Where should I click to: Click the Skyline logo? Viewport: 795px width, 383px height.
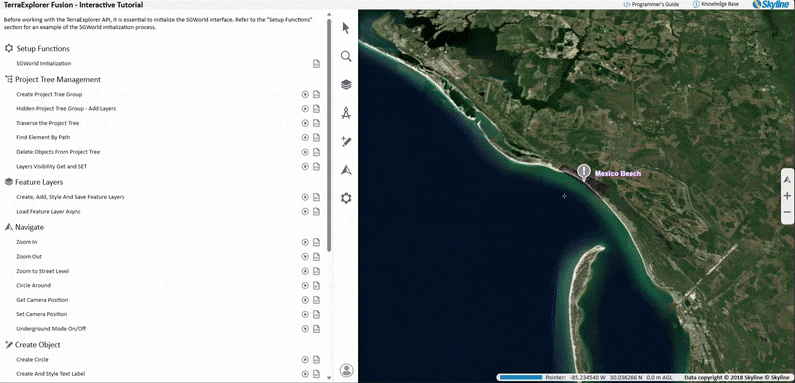(771, 5)
